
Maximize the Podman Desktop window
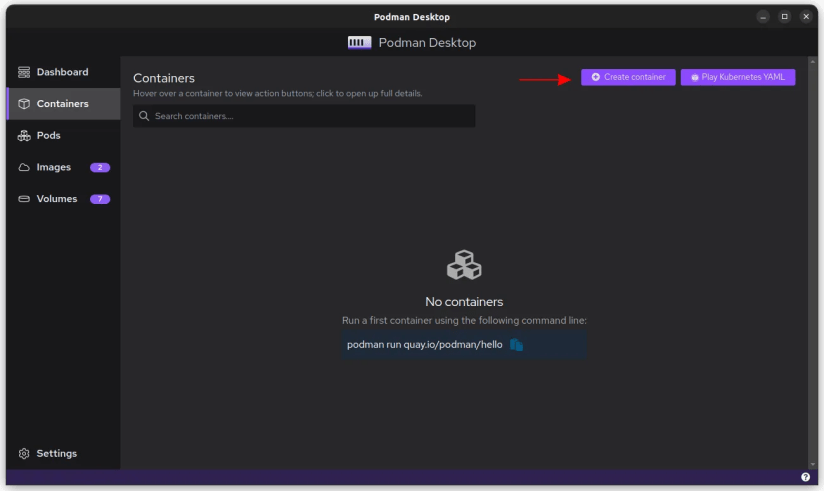[784, 17]
